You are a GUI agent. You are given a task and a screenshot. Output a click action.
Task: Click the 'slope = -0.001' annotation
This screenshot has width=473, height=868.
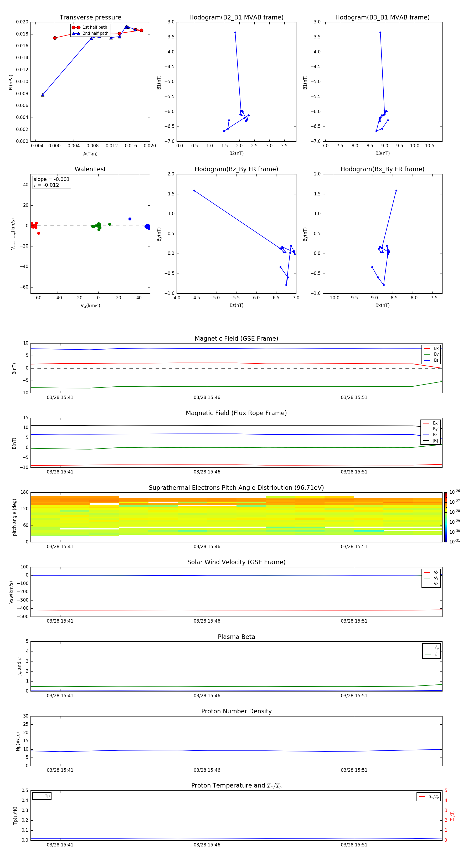tap(52, 179)
